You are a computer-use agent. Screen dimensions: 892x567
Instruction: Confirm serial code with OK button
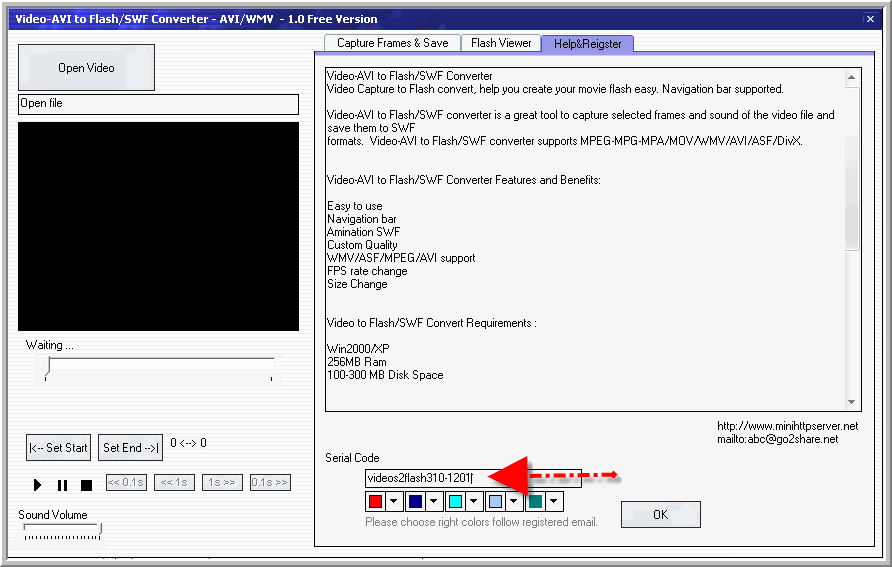[660, 515]
